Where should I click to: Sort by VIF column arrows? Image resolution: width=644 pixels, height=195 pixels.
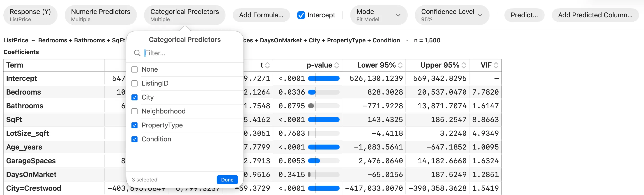(496, 65)
